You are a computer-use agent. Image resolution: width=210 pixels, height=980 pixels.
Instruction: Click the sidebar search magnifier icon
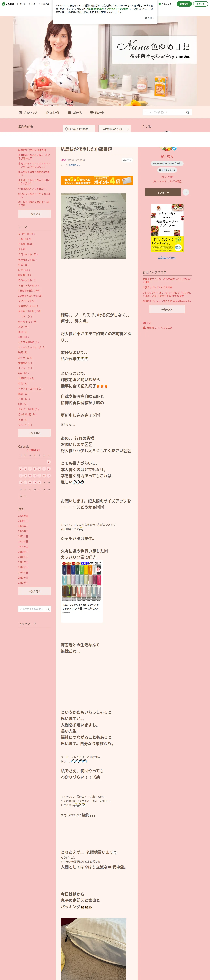coord(48,609)
